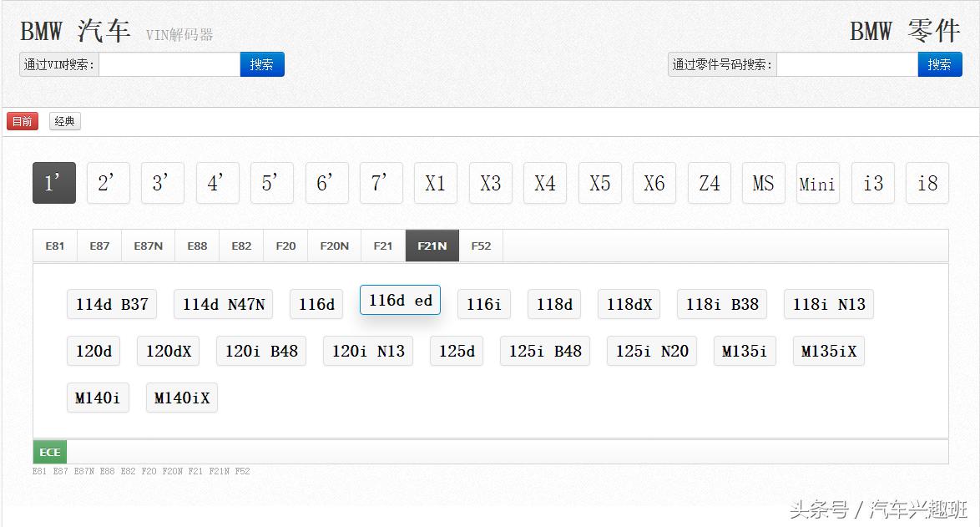Choose the 120dX model
Screen dimensions: 980x527
click(169, 352)
